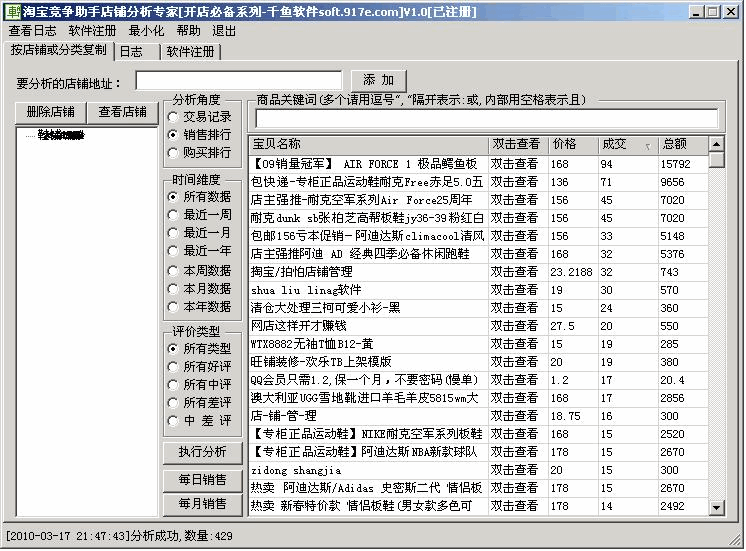Screen dimensions: 746x551
Task: Select 购买排行 analysis angle
Action: coord(172,153)
